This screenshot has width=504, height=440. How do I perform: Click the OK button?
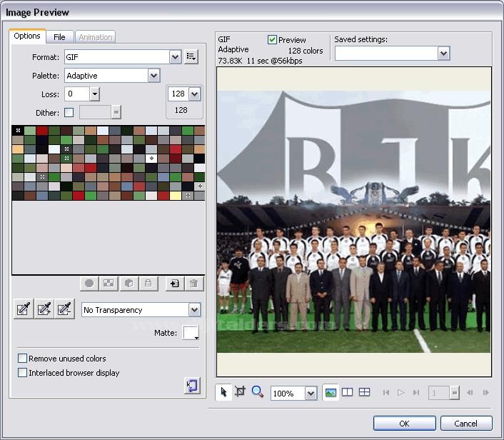coord(404,424)
